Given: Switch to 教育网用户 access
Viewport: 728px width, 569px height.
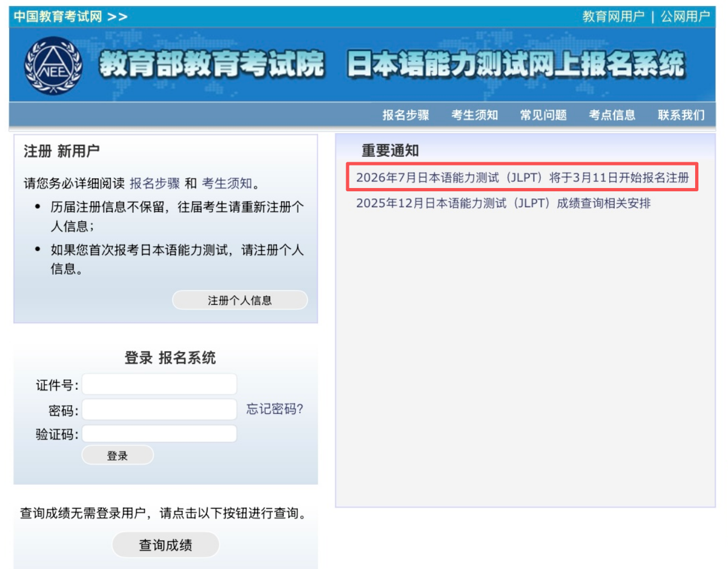Looking at the screenshot, I should (x=613, y=16).
